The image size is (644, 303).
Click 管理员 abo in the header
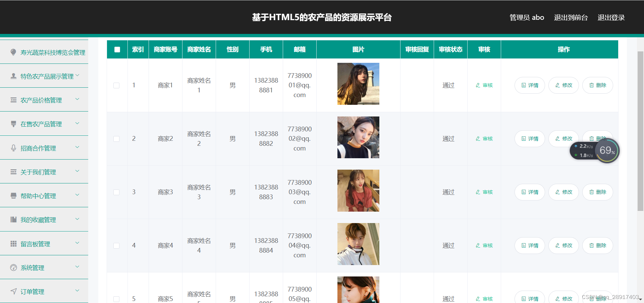click(527, 17)
